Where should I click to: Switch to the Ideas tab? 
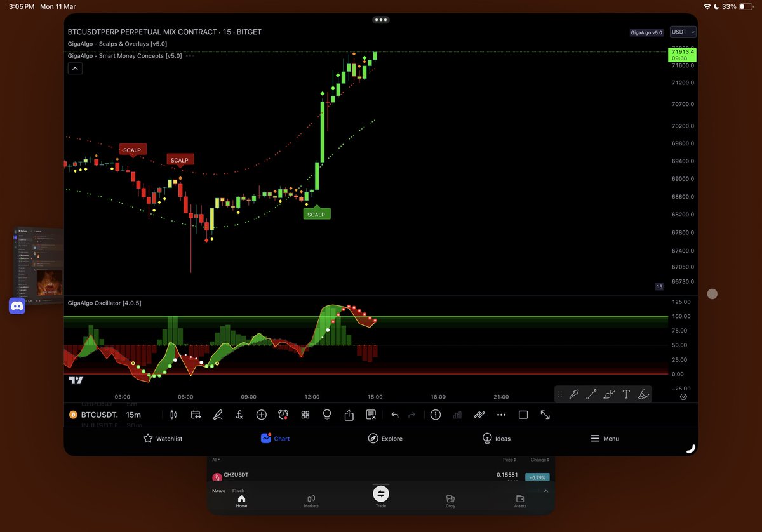(497, 439)
